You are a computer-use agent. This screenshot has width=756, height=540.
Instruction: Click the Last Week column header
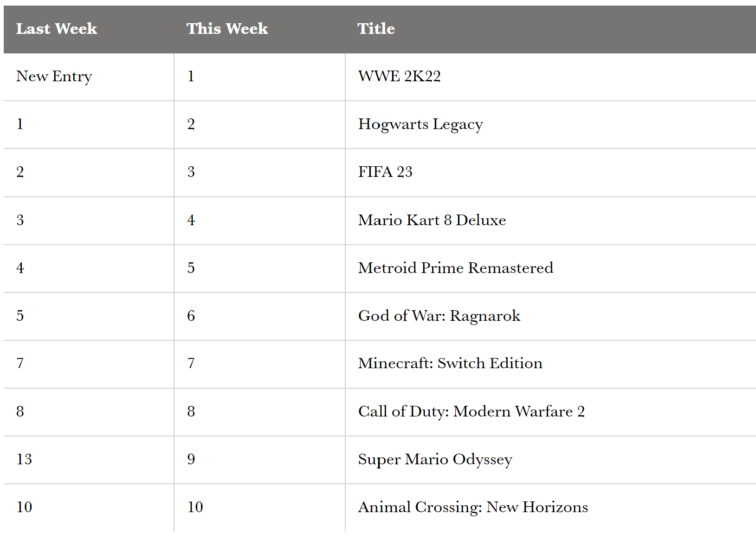56,29
